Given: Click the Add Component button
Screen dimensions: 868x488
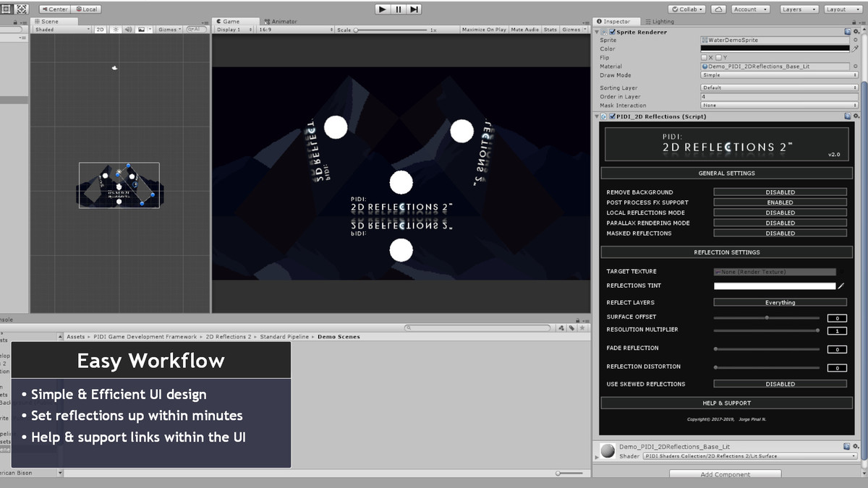Looking at the screenshot, I should 725,474.
